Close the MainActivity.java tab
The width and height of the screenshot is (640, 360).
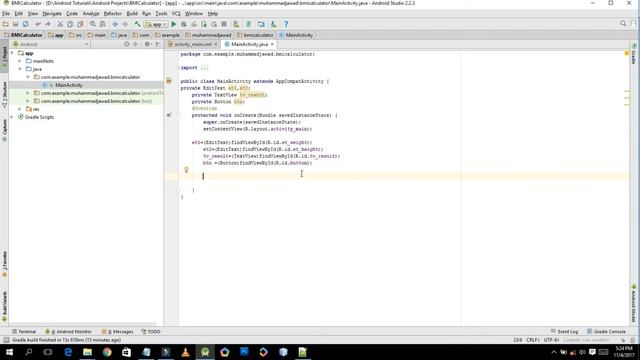(272, 44)
